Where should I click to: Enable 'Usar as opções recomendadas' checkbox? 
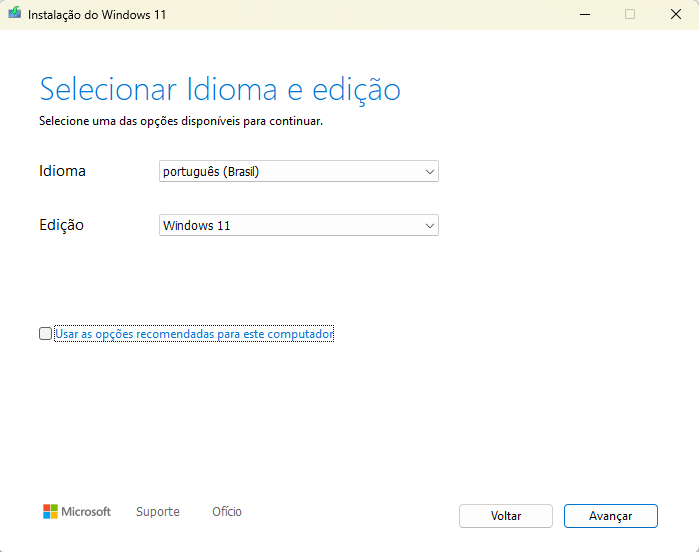coord(45,334)
